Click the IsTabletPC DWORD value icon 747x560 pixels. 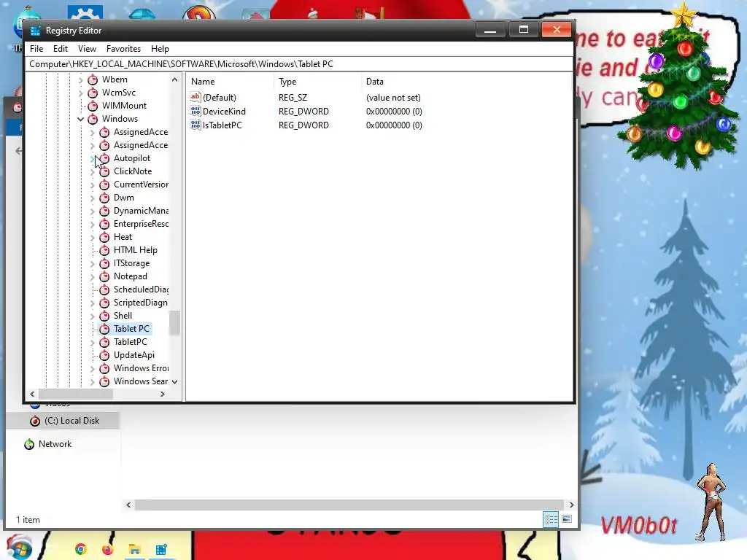point(196,125)
